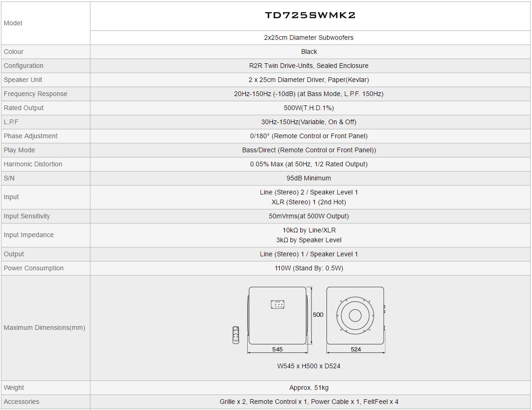Click the Weight value Approx. 51kg
This screenshot has width=532, height=410.
tap(309, 388)
